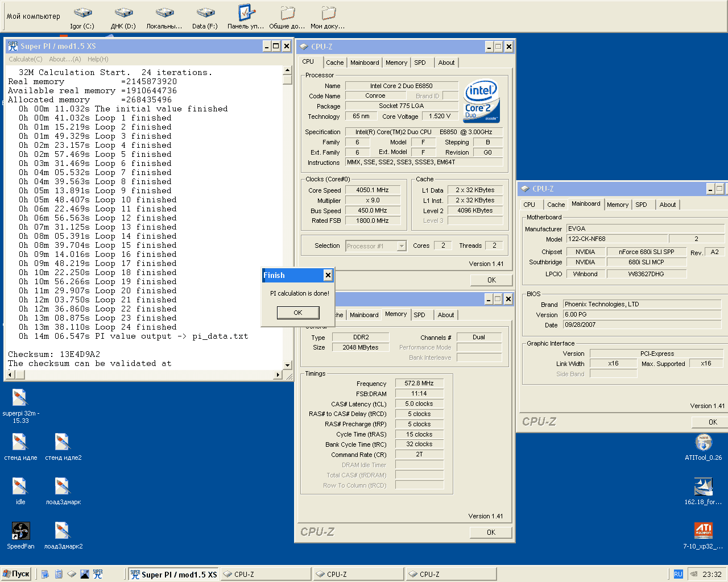The image size is (728, 582).
Task: Expand Processor #1 selection dropdown
Action: (402, 246)
